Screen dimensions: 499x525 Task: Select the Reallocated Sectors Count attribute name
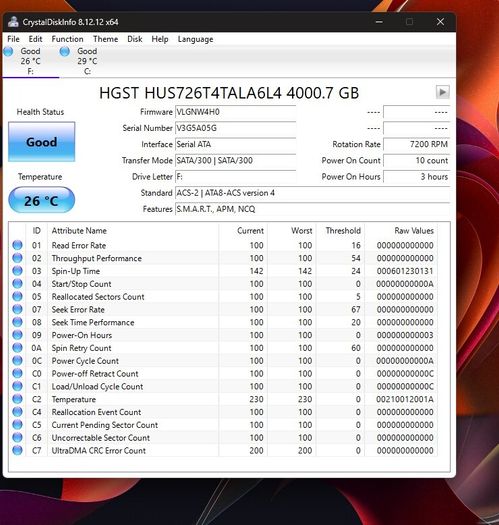[x=98, y=297]
